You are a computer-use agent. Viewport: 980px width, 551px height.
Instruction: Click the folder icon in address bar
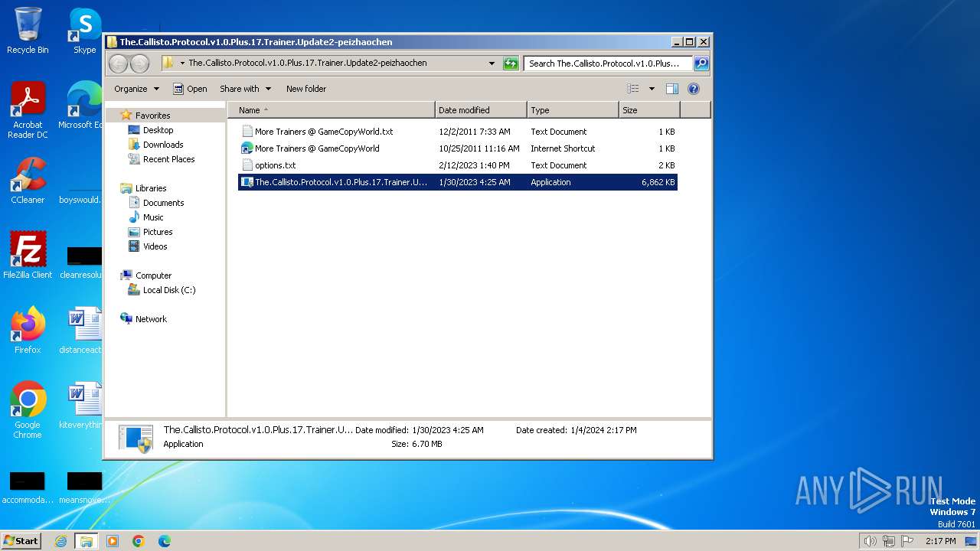[x=168, y=63]
